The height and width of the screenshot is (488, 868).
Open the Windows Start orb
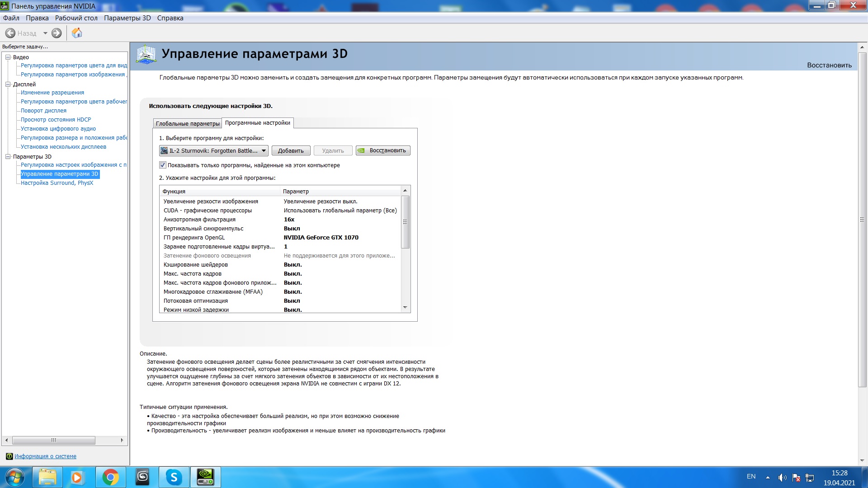pyautogui.click(x=15, y=478)
